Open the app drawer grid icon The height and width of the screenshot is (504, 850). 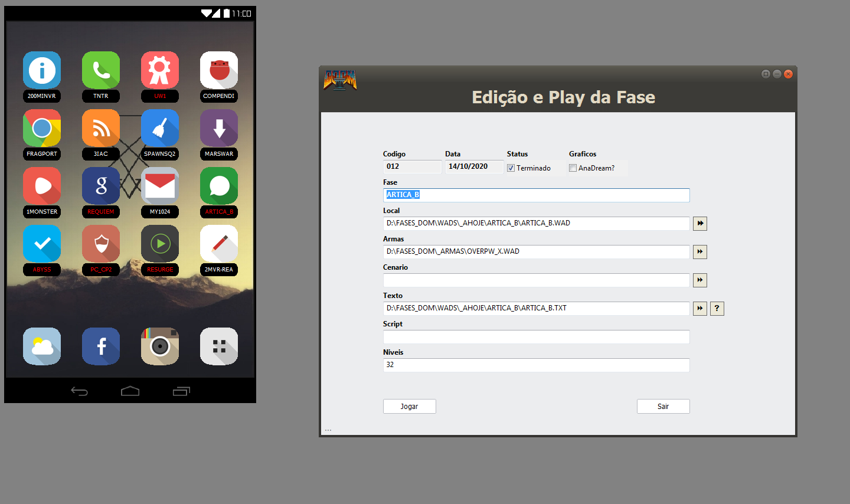pyautogui.click(x=219, y=346)
